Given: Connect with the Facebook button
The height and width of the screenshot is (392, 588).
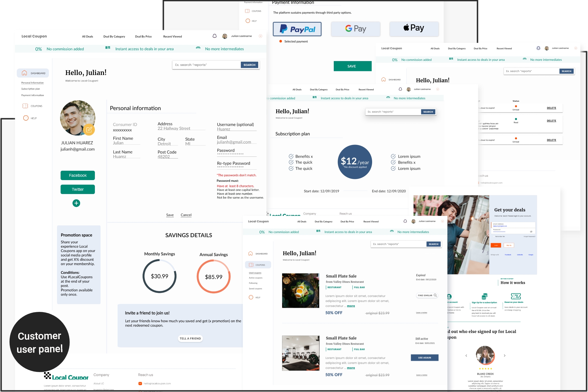Looking at the screenshot, I should click(x=78, y=175).
